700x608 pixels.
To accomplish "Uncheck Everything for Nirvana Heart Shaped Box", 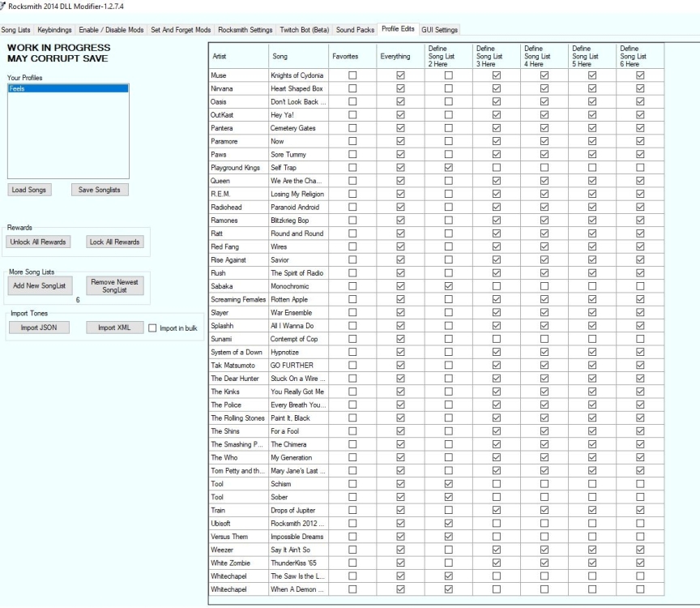I will [400, 88].
